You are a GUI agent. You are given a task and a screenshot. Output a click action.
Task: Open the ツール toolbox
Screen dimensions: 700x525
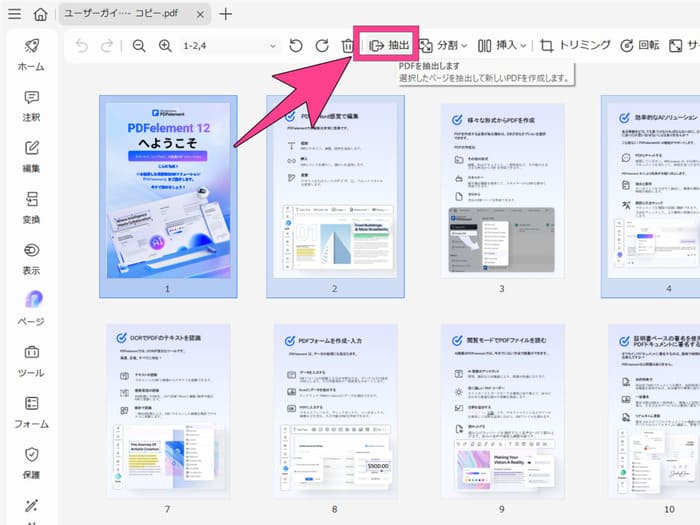click(31, 362)
